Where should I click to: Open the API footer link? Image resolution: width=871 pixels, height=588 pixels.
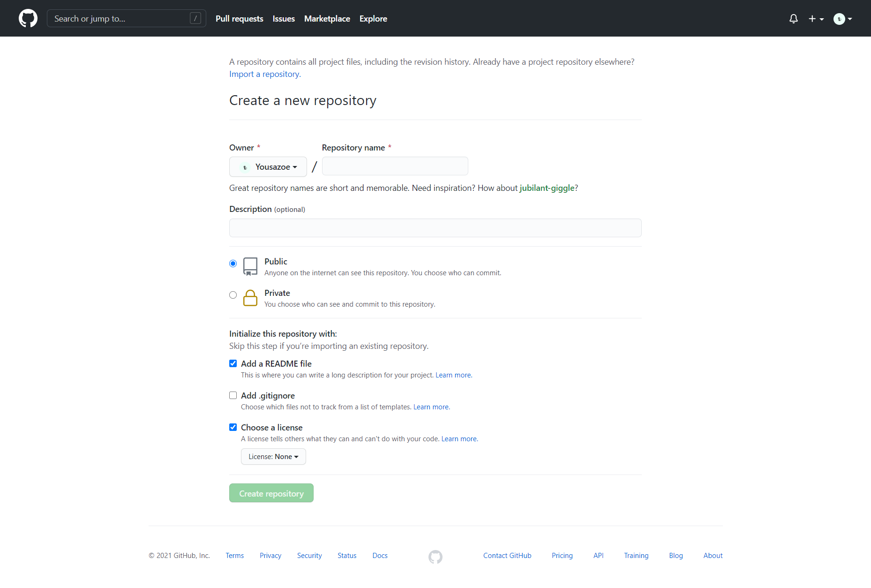599,556
